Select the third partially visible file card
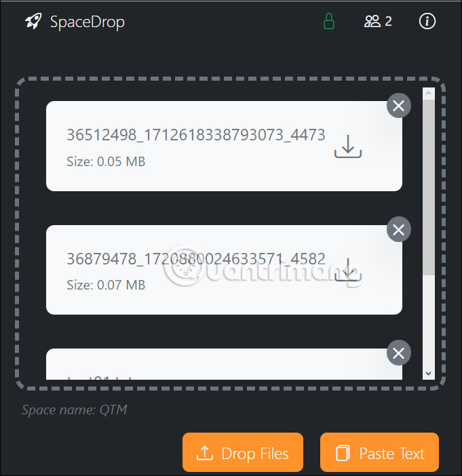Image resolution: width=462 pixels, height=476 pixels. click(224, 364)
